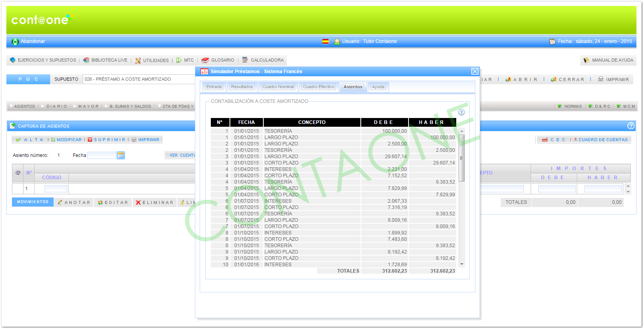Click ALTA checkmark button

[30, 140]
